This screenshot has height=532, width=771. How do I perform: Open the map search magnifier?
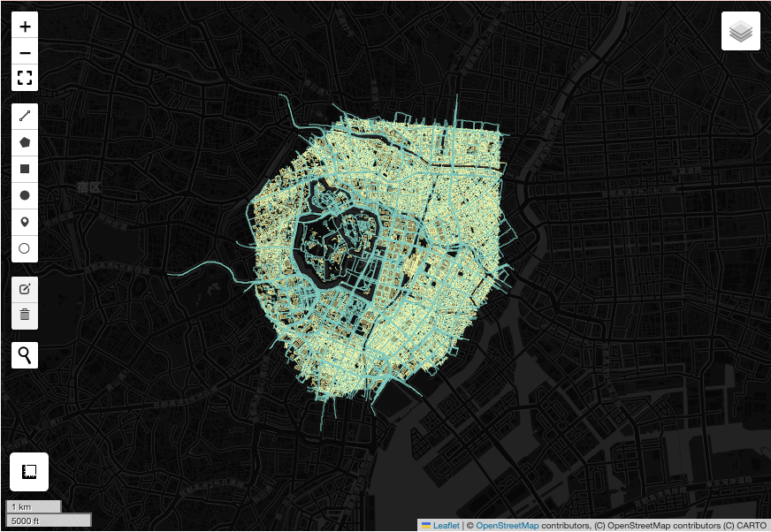point(25,355)
